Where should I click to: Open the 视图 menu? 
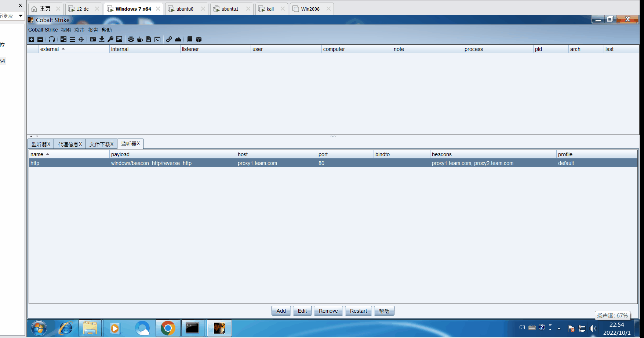[x=66, y=30]
